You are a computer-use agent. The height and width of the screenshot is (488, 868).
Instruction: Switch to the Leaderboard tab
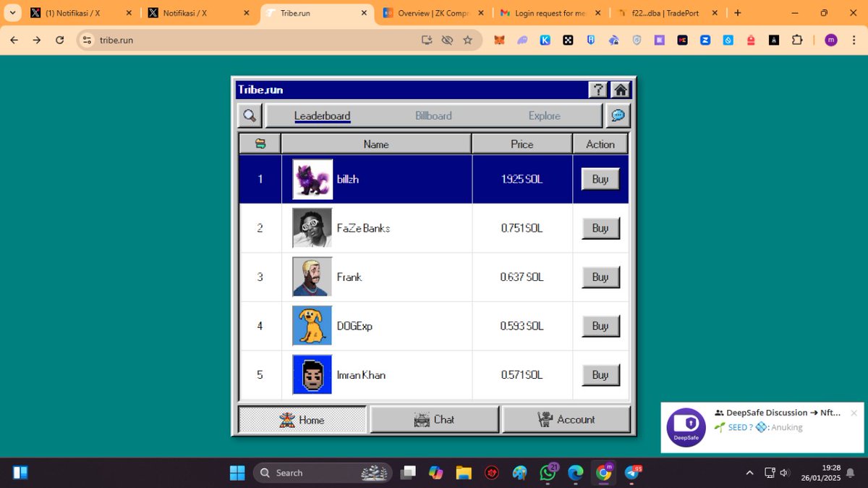click(x=322, y=116)
